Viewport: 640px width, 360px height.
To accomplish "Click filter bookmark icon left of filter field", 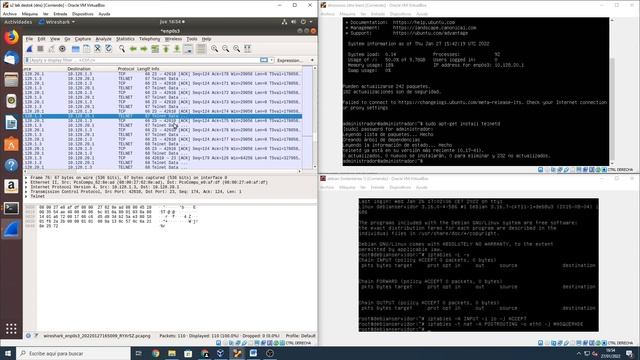I will [27, 60].
